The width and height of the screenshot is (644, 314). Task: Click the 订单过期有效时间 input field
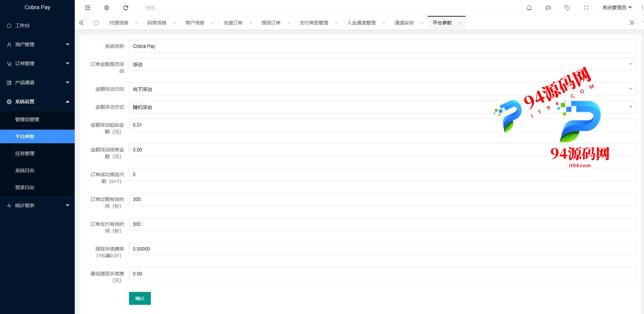tap(382, 199)
